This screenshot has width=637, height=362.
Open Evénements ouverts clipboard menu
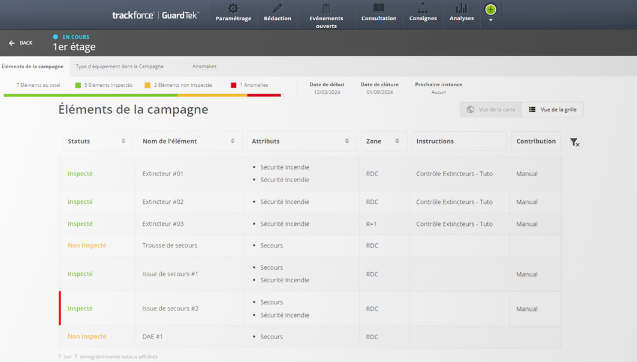326,15
